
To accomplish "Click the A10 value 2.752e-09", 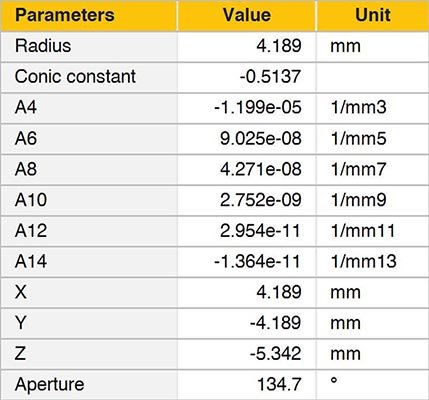I will [261, 200].
